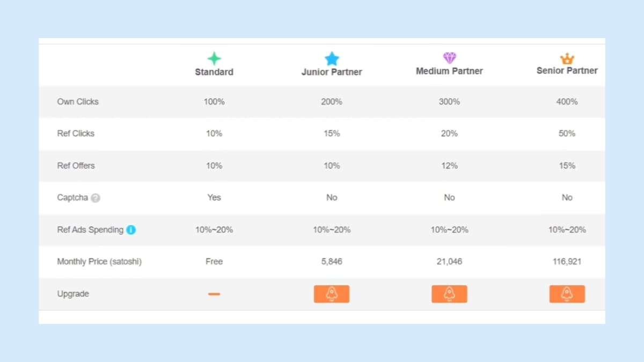This screenshot has width=644, height=362.
Task: Click the Own Clicks row label
Action: (78, 101)
